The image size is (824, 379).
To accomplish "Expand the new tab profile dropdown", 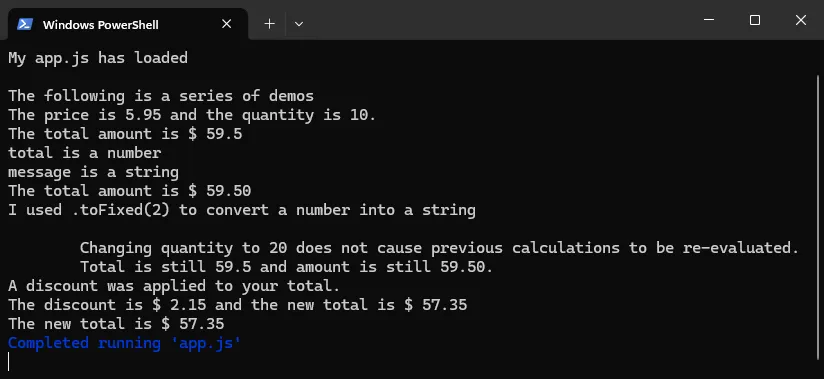I will 298,24.
